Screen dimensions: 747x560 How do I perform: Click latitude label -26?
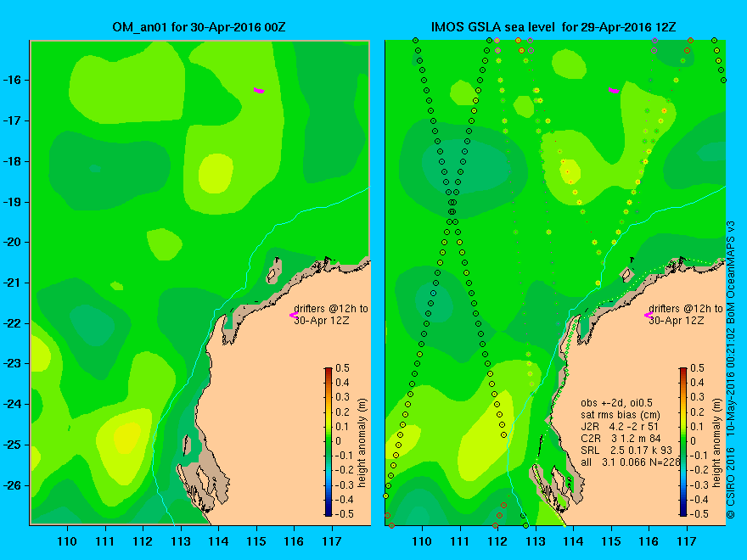13,485
